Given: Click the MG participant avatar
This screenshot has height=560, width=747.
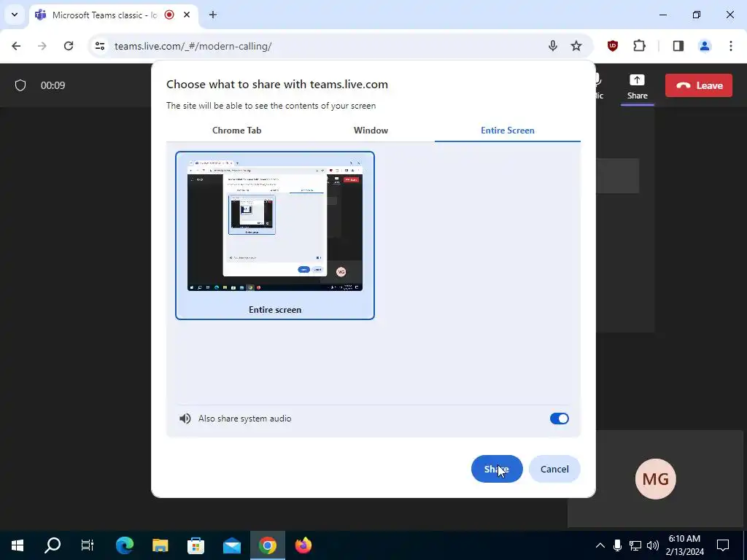Looking at the screenshot, I should (x=656, y=479).
